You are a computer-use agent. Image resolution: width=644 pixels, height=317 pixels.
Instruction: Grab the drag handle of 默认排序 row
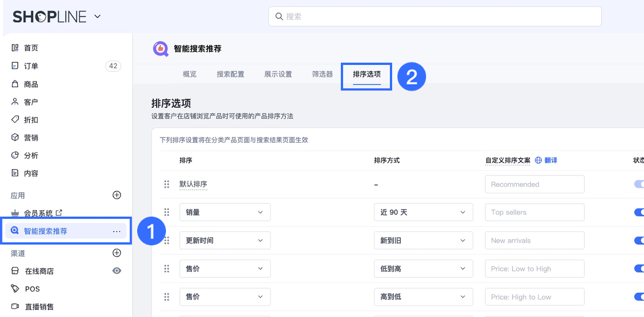(167, 184)
